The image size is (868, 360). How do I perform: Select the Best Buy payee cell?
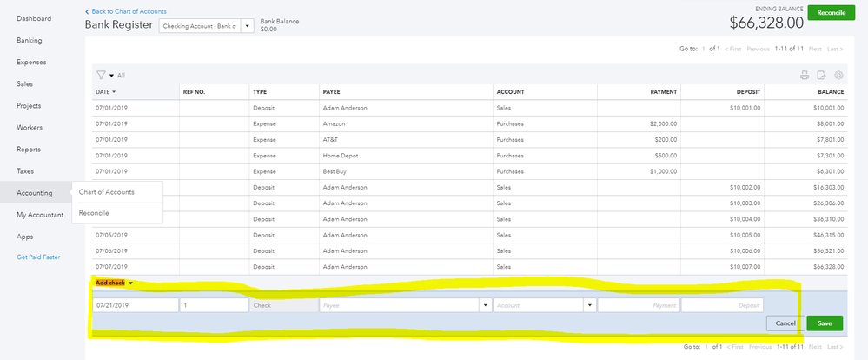click(407, 171)
